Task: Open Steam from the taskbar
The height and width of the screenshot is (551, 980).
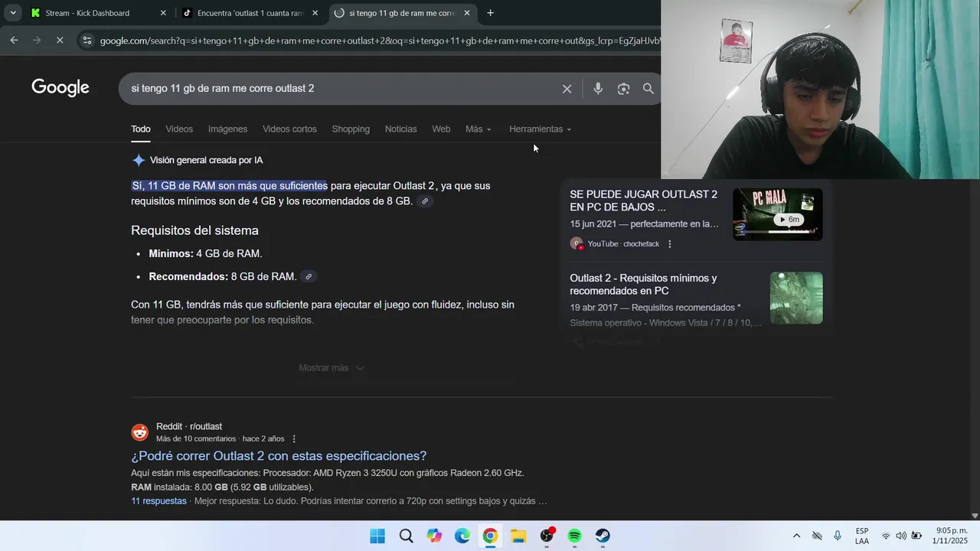Action: 603,536
